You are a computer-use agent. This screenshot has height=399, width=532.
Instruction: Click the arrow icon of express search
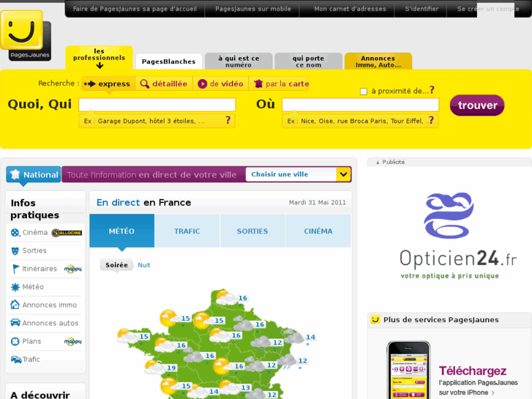coord(90,84)
